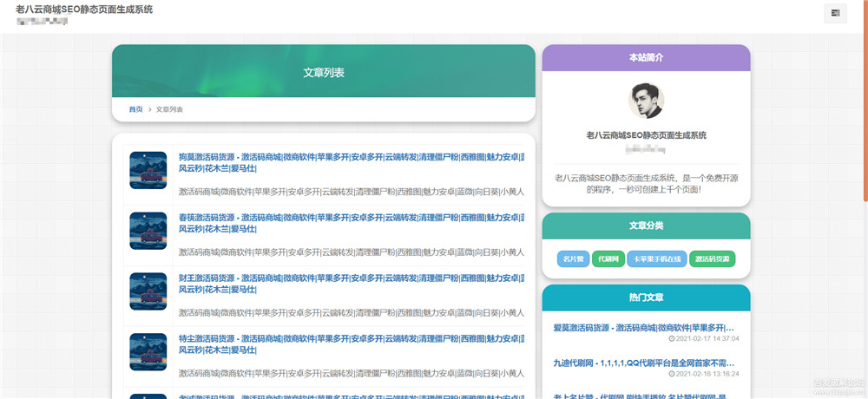868x399 pixels.
Task: Select the 激活码货源 category tag
Action: tap(713, 259)
